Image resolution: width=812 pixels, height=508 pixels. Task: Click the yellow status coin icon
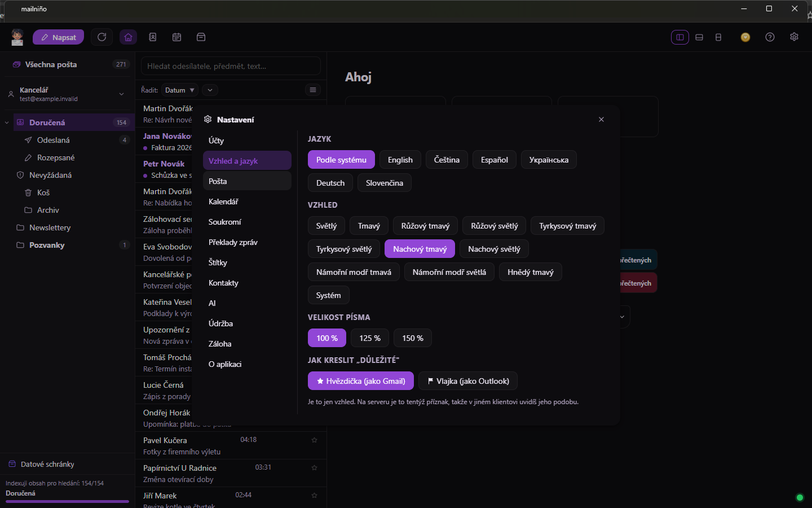pos(745,37)
